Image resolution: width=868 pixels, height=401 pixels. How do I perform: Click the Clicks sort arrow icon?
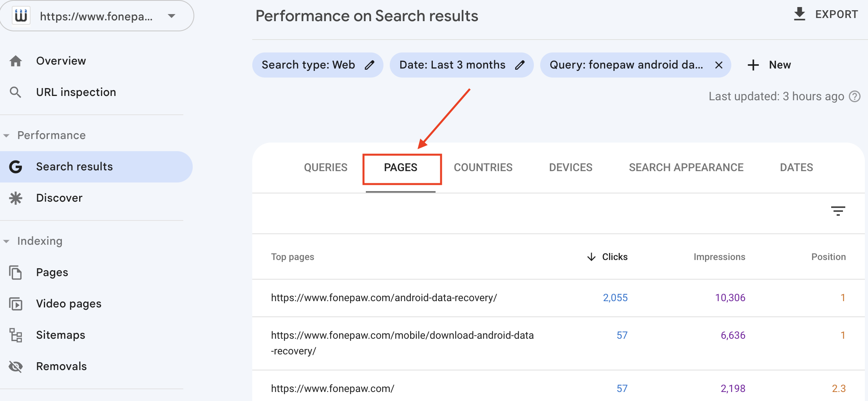(591, 257)
